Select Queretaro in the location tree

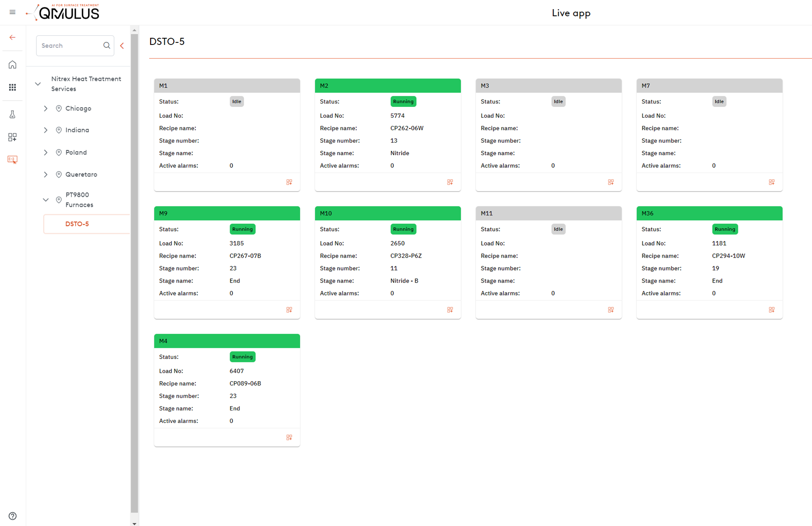click(x=81, y=174)
